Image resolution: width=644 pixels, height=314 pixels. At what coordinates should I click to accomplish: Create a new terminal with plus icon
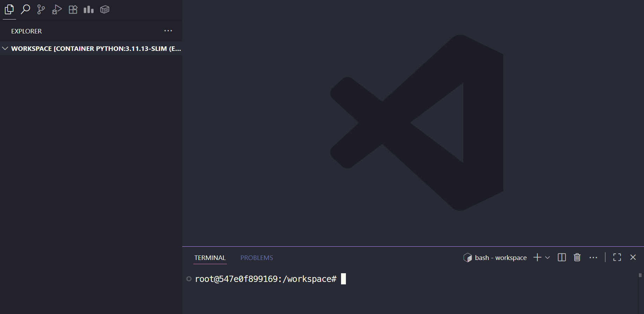click(538, 257)
